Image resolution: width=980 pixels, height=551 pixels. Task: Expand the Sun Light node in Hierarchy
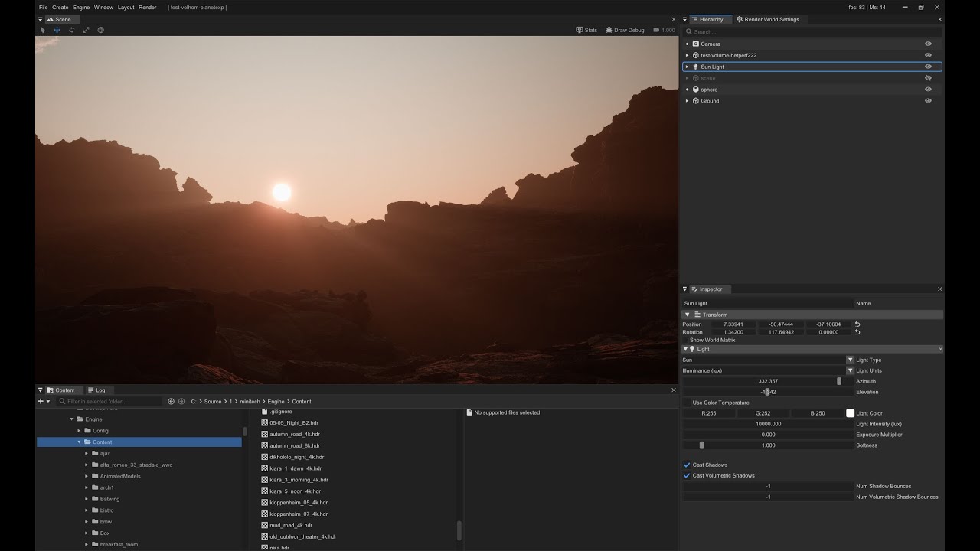pyautogui.click(x=687, y=67)
